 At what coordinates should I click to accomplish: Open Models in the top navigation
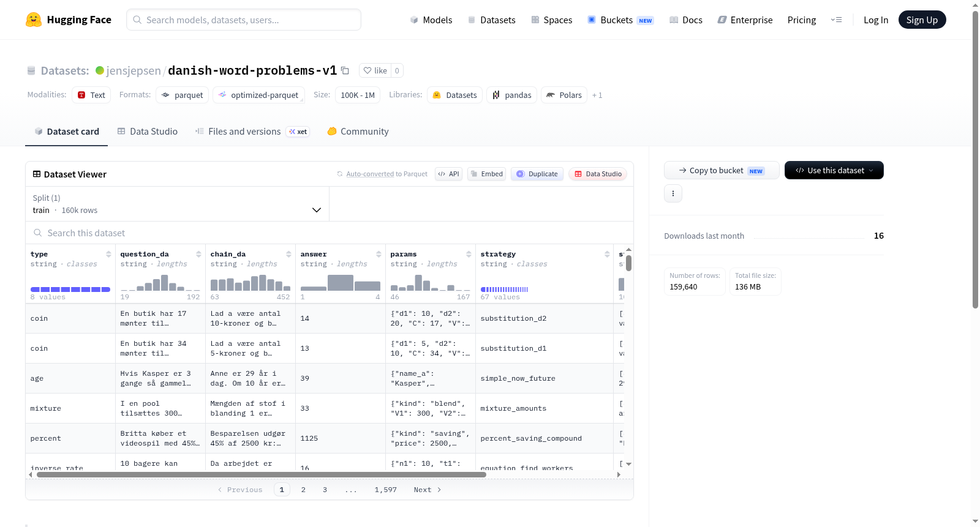[x=431, y=20]
